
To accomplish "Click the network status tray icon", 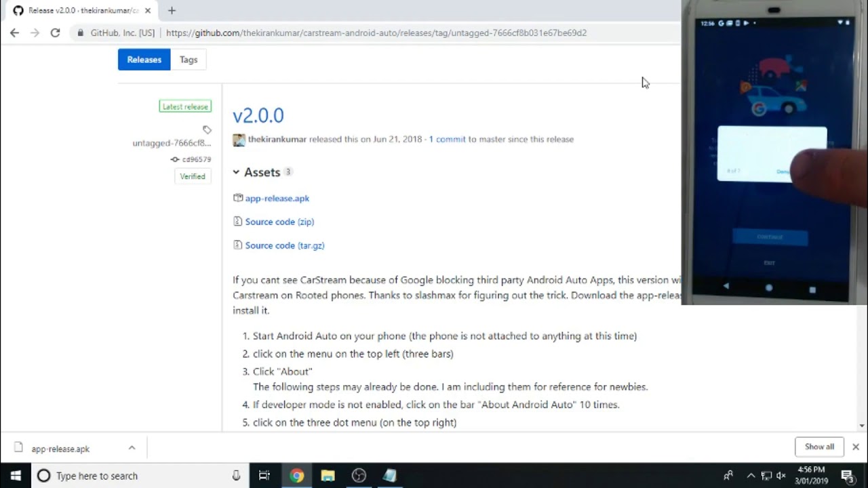I will (x=766, y=476).
